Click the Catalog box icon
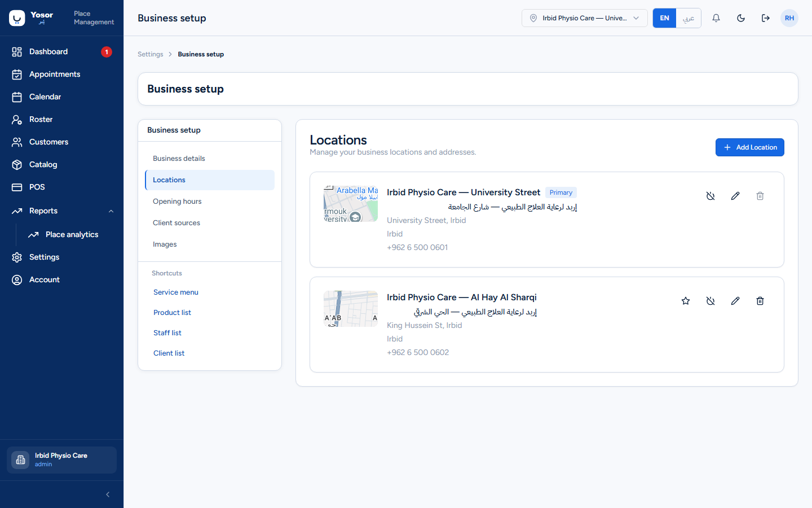The width and height of the screenshot is (812, 508). coord(17,164)
